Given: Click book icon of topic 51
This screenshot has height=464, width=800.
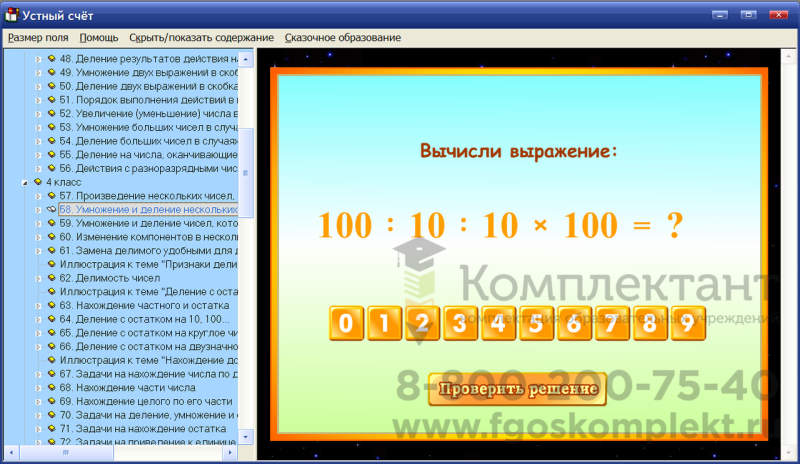Looking at the screenshot, I should tap(52, 100).
